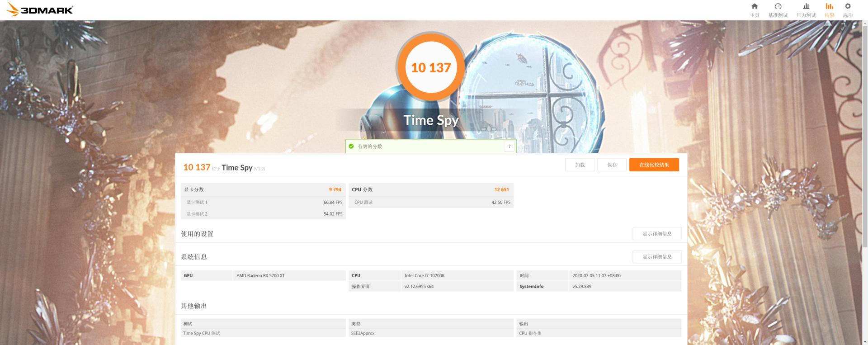
Task: Click the Time Spy CPU 测试 cell
Action: (202, 334)
